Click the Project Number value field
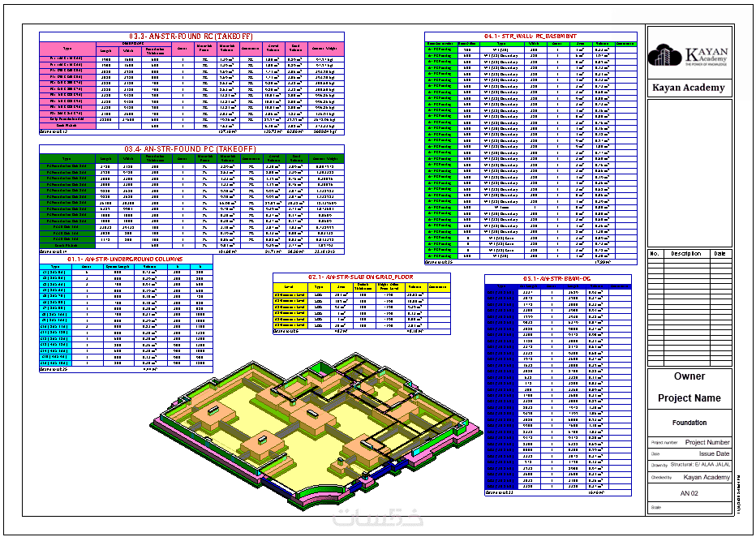The image size is (756, 537). click(707, 442)
